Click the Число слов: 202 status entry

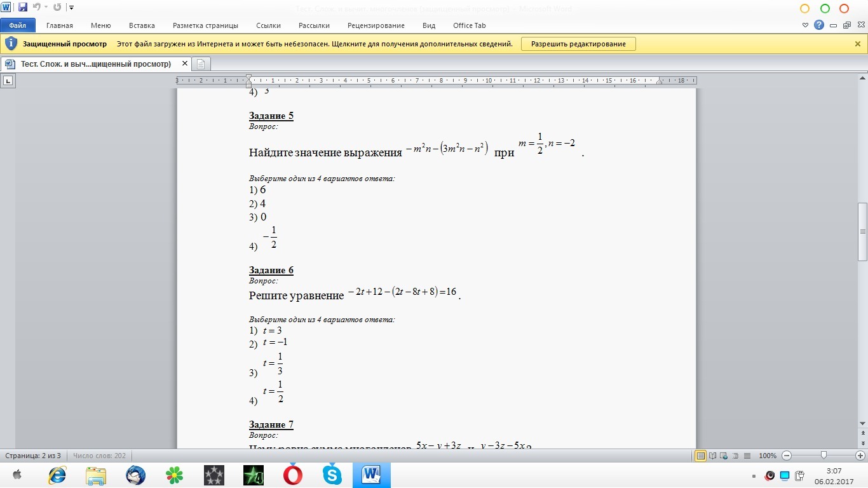click(x=99, y=456)
